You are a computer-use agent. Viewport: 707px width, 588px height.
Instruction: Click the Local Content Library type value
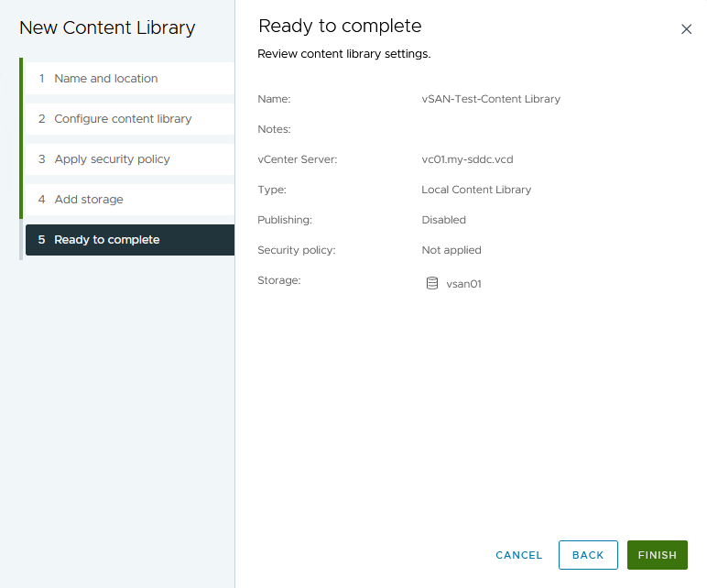coord(476,190)
